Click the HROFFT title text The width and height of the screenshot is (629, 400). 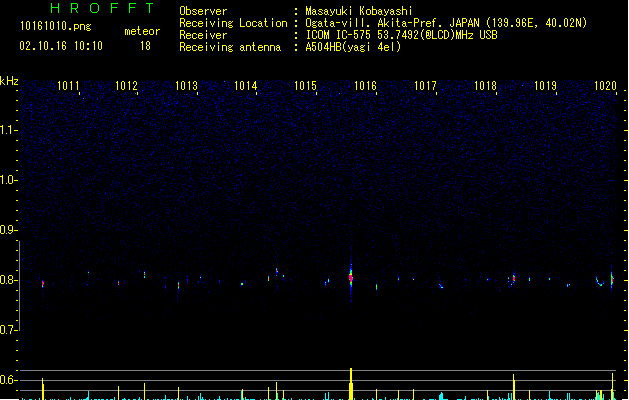coord(102,8)
